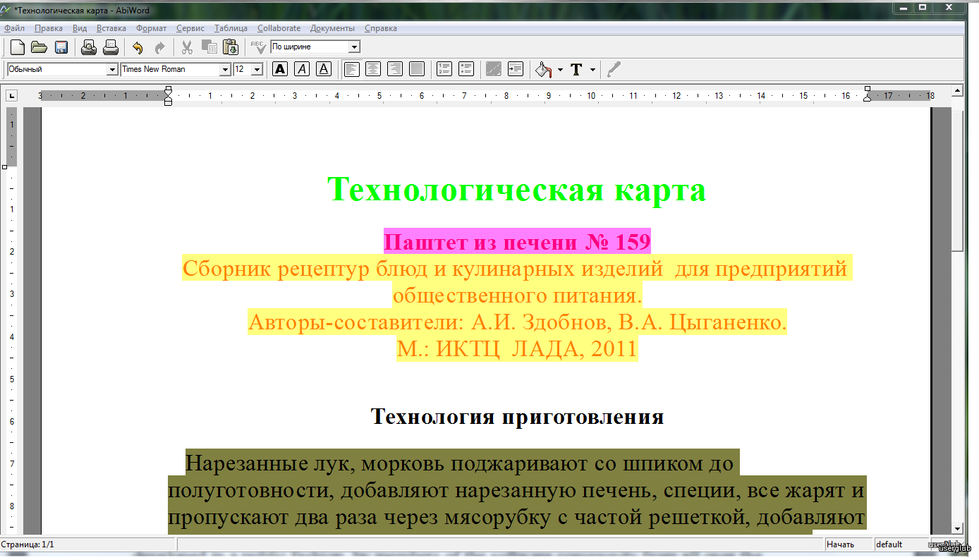Click the left indent marker on the ruler
Image resolution: width=979 pixels, height=560 pixels.
[x=168, y=96]
